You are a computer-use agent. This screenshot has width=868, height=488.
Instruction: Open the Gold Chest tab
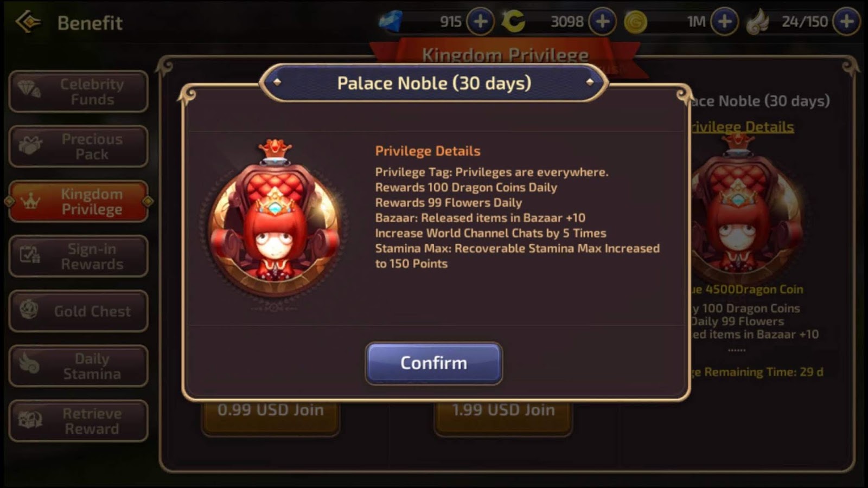[x=78, y=311]
